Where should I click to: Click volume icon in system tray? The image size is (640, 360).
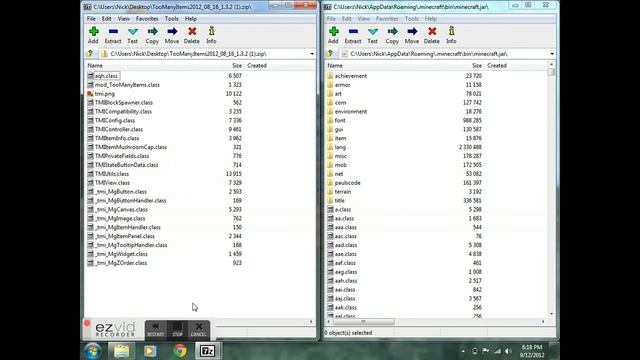pos(508,351)
